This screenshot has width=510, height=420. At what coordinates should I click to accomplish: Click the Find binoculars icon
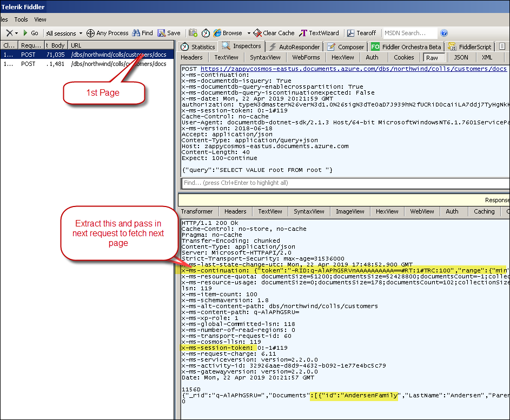pyautogui.click(x=136, y=33)
